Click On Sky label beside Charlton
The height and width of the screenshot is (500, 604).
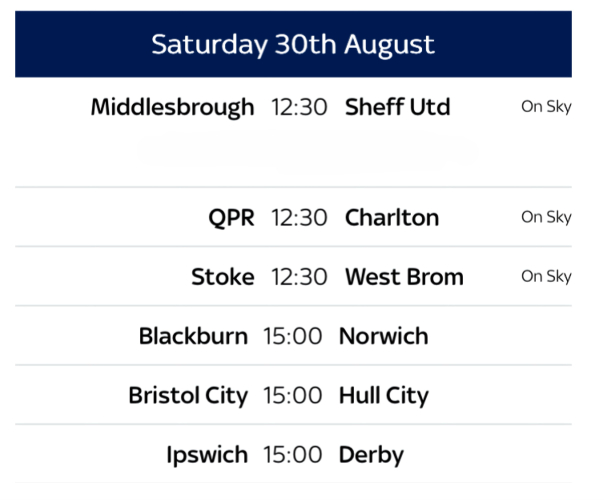point(546,217)
